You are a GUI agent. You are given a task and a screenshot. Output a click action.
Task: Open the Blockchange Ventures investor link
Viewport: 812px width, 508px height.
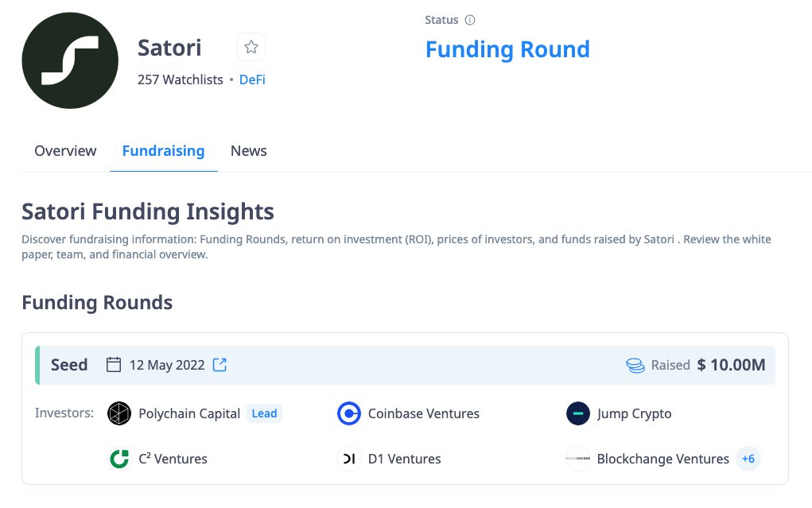pyautogui.click(x=662, y=459)
